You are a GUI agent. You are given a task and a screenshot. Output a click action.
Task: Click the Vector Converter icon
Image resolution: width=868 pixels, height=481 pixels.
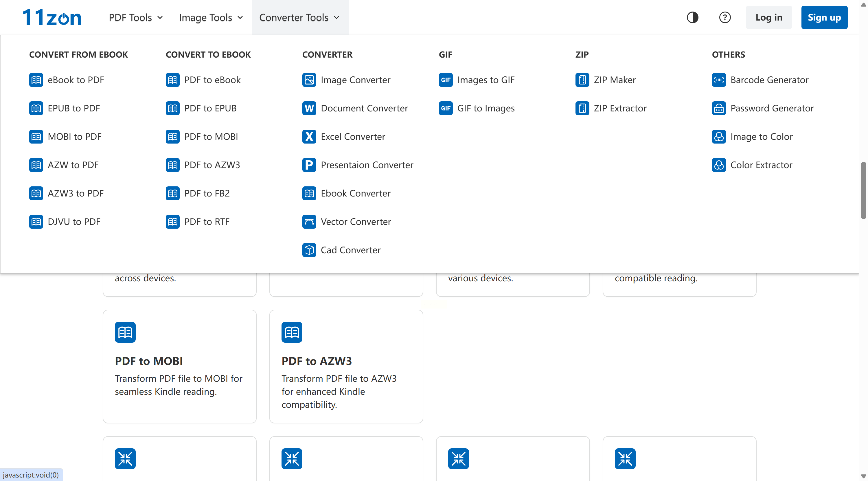[309, 221]
